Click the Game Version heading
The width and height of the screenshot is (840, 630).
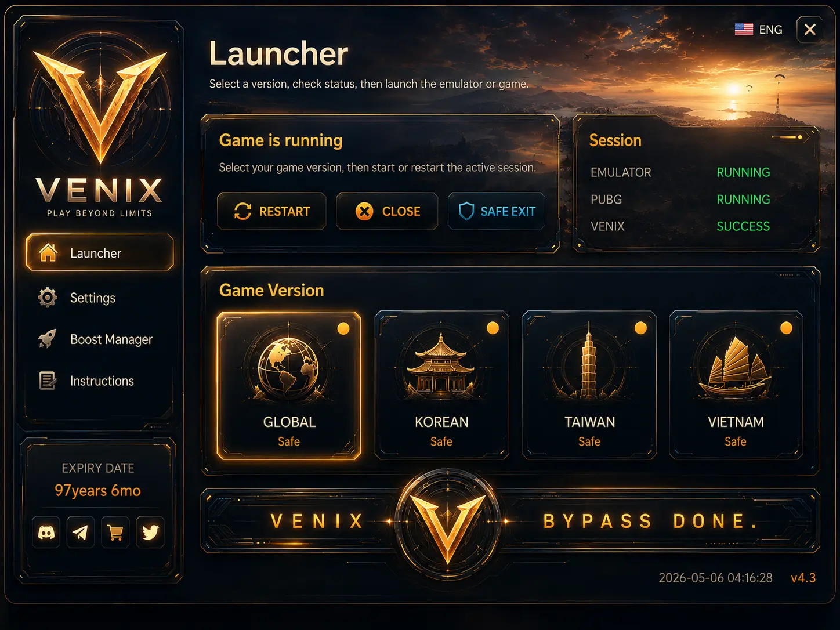coord(271,290)
